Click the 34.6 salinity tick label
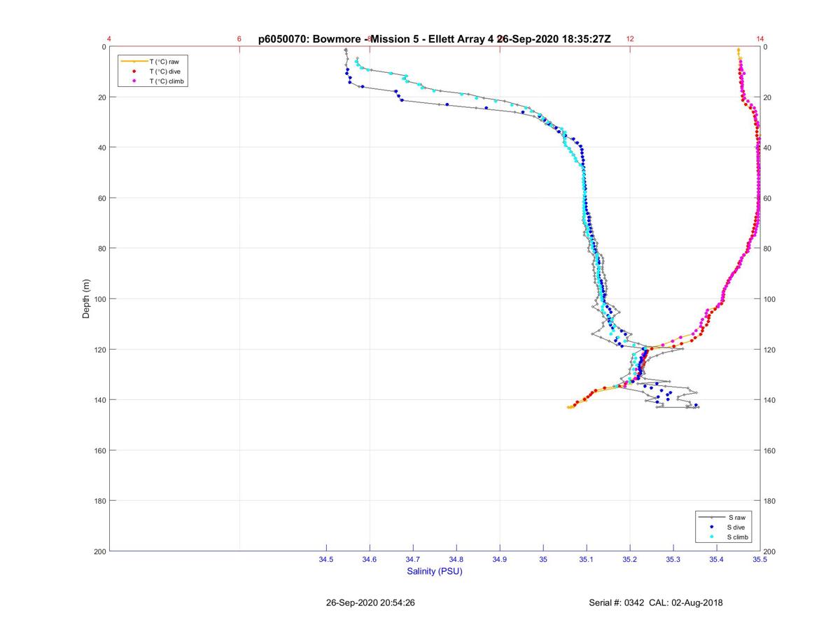This screenshot has width=840, height=620. [370, 560]
